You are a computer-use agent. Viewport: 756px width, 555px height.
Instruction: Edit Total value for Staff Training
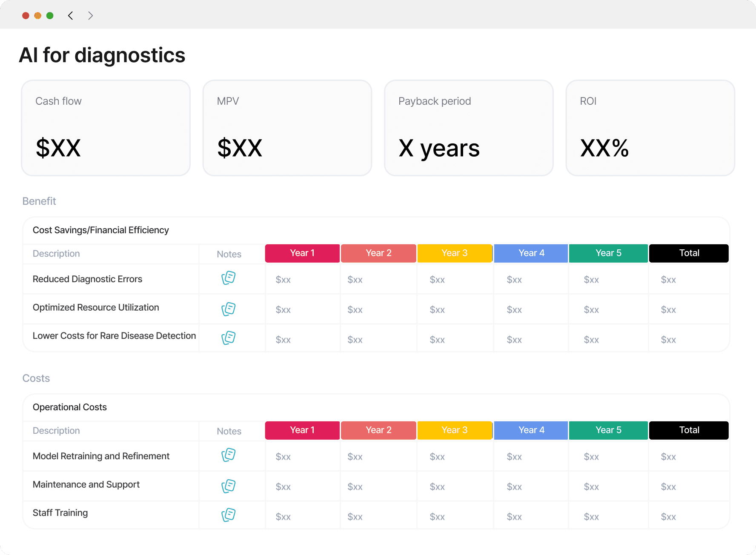(x=668, y=517)
